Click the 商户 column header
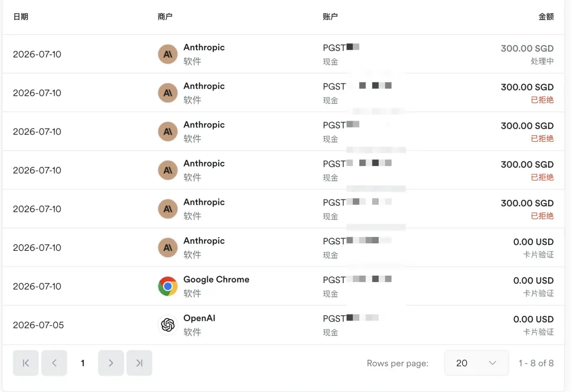The width and height of the screenshot is (572, 392). coord(165,17)
